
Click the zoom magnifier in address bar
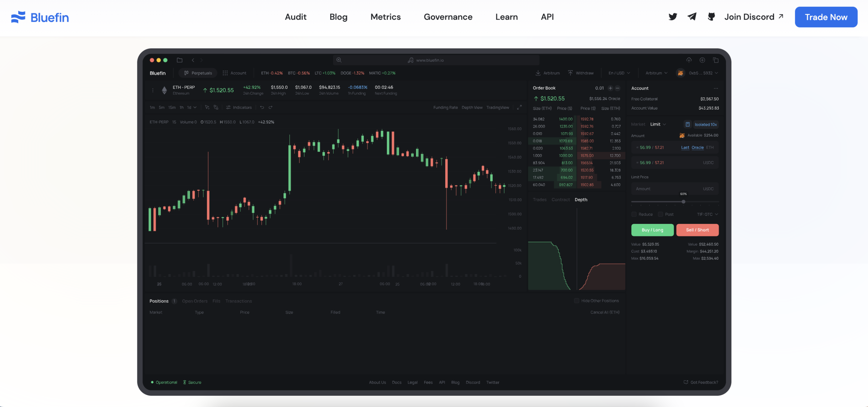339,60
